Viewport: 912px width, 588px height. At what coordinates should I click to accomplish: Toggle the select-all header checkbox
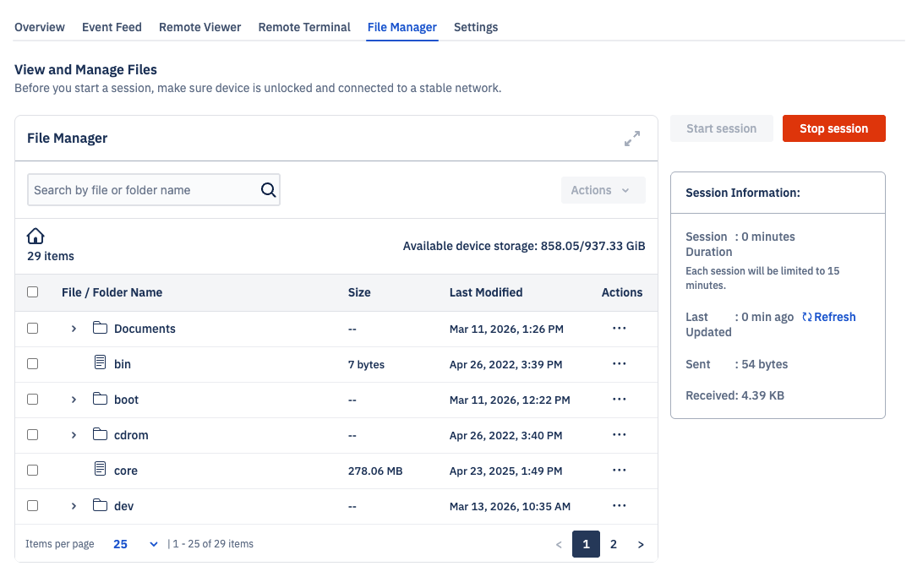tap(33, 292)
